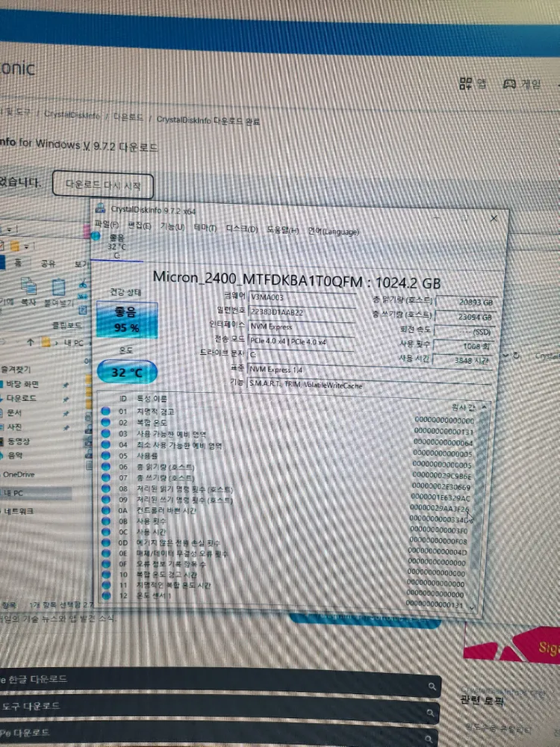
Task: Click 총 쓰기량 value 23094 GB
Action: (x=464, y=317)
